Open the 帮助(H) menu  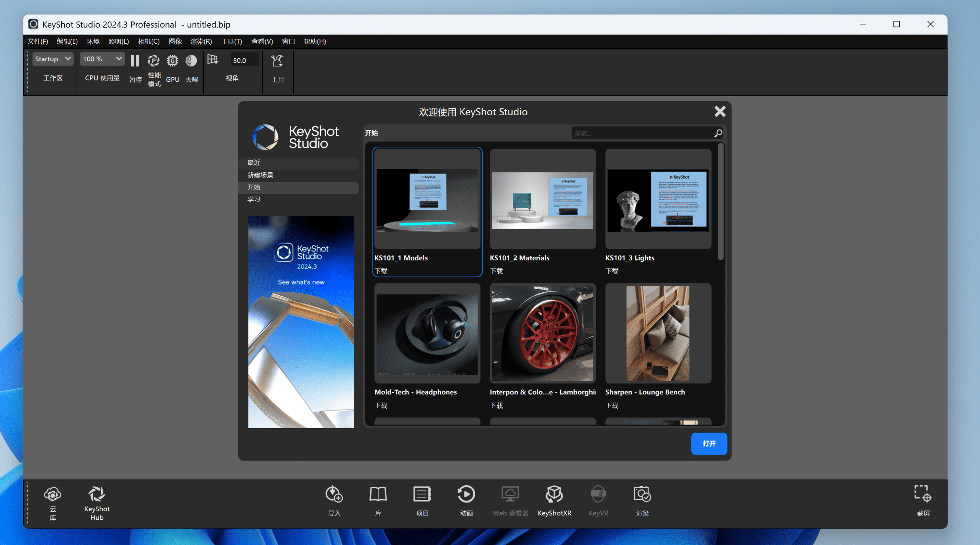click(x=315, y=41)
